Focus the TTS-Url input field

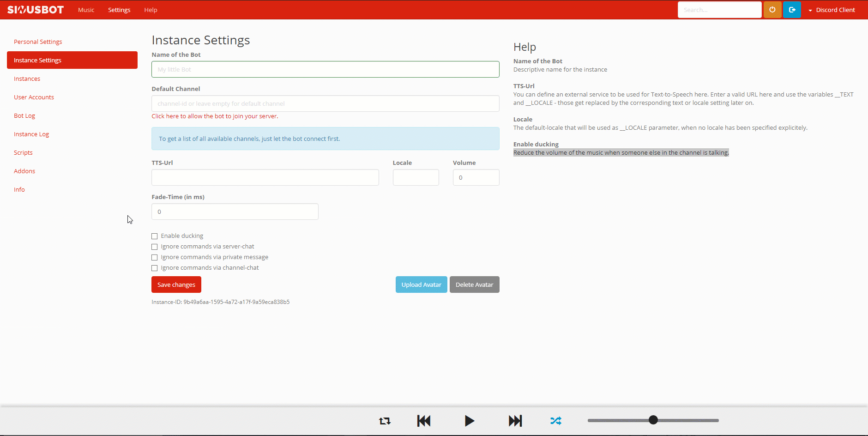[265, 177]
